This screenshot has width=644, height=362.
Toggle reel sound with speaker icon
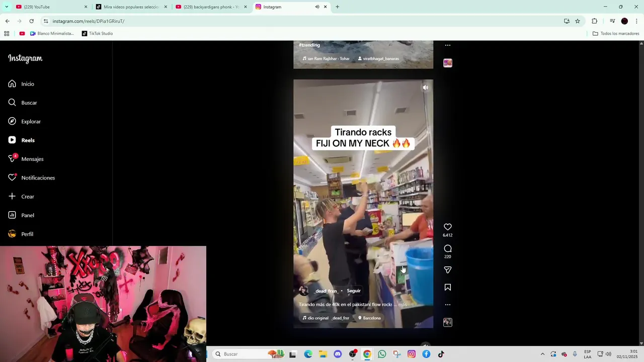[x=426, y=87]
